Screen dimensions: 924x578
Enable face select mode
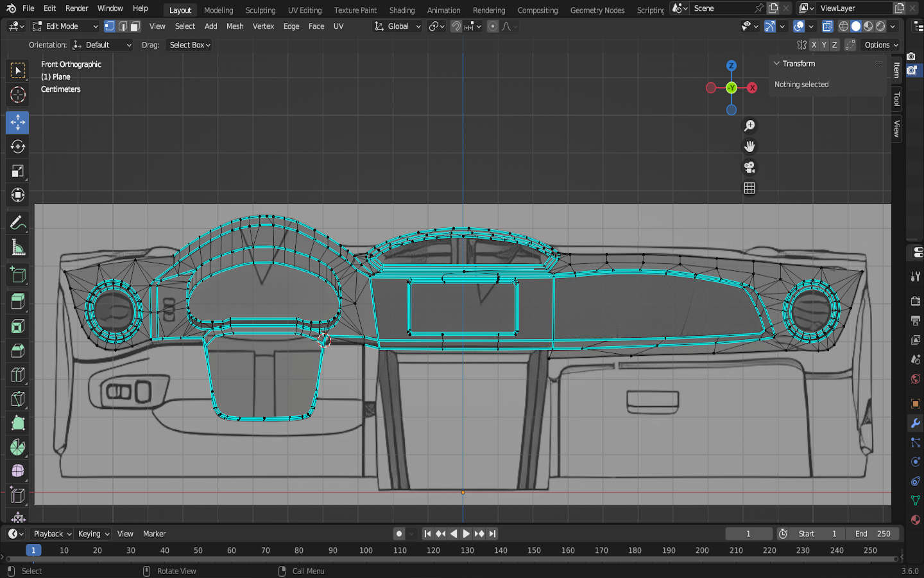[x=135, y=26]
